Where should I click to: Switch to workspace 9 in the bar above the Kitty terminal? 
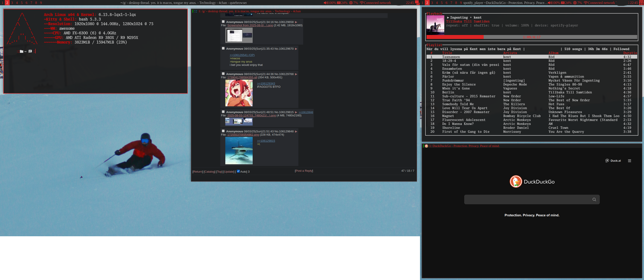click(x=41, y=3)
